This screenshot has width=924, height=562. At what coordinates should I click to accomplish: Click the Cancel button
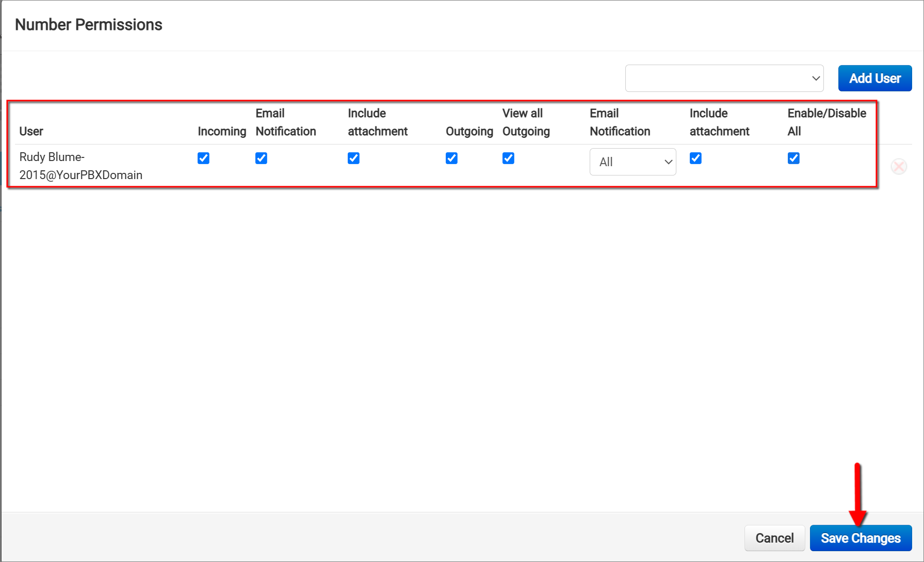pos(774,538)
